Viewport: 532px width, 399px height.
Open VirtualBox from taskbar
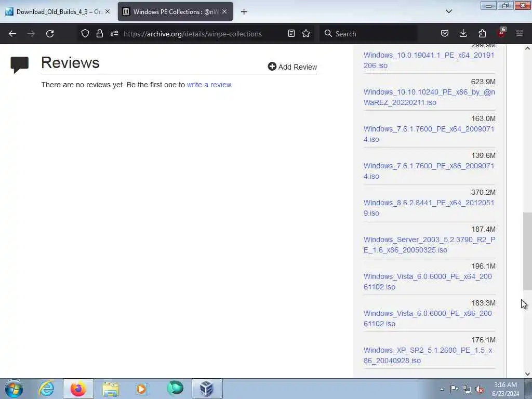207,389
